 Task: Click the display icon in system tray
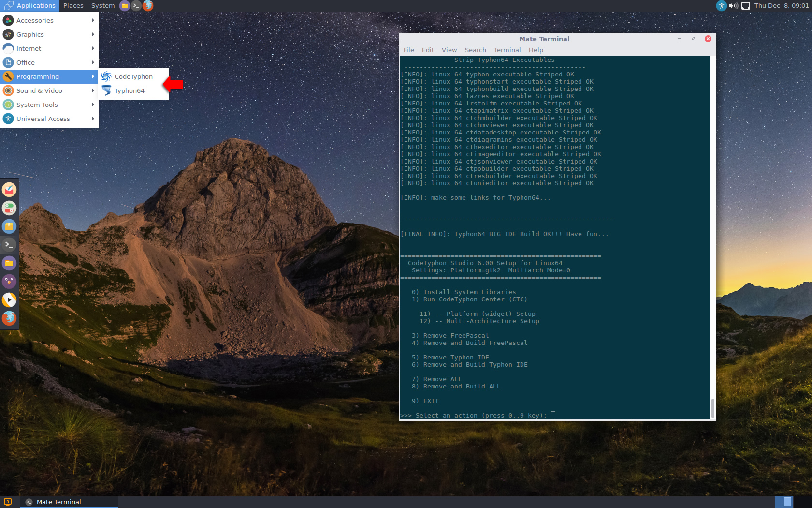click(x=746, y=6)
